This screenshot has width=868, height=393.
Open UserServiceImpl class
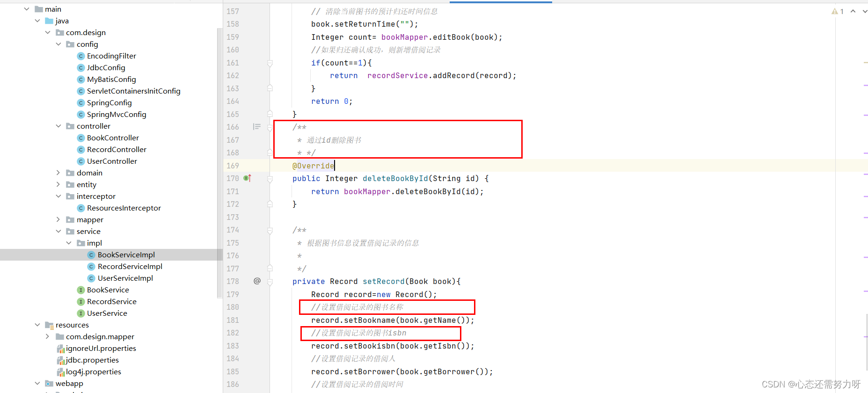125,278
